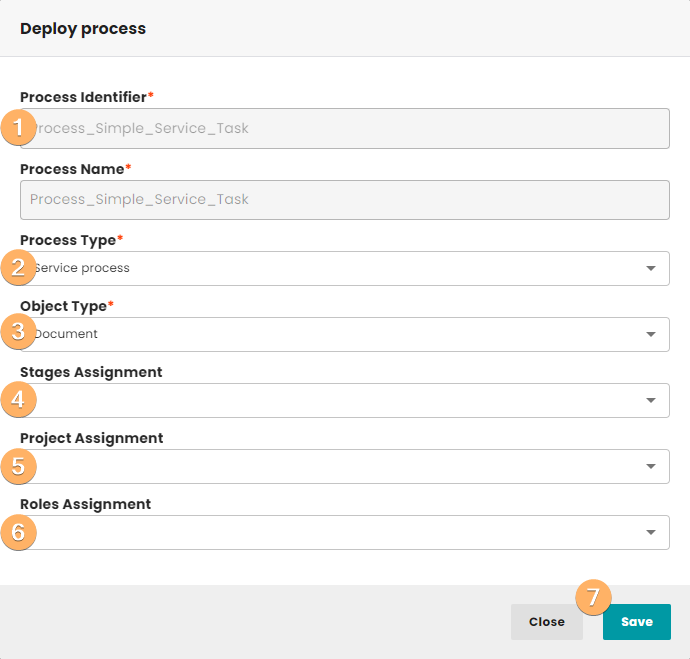Click the orange number 2 callout badge
The width and height of the screenshot is (690, 659).
point(18,267)
